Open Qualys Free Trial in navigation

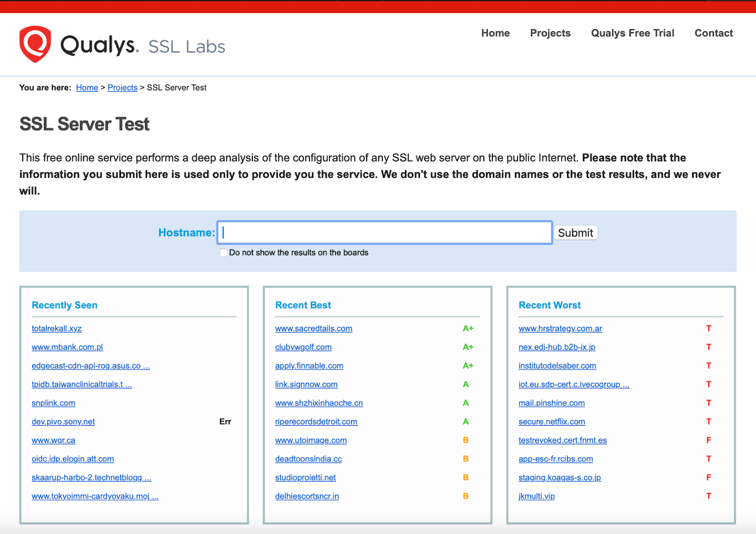[x=632, y=33]
